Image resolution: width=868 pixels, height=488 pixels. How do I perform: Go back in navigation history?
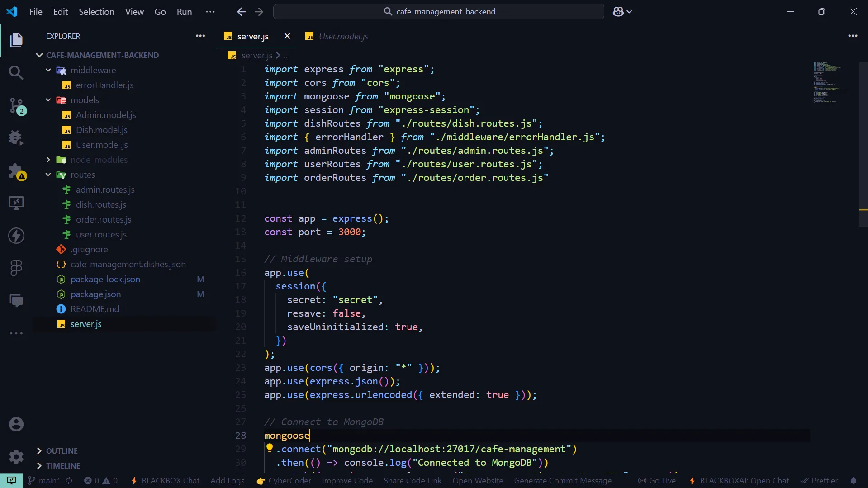coord(241,12)
